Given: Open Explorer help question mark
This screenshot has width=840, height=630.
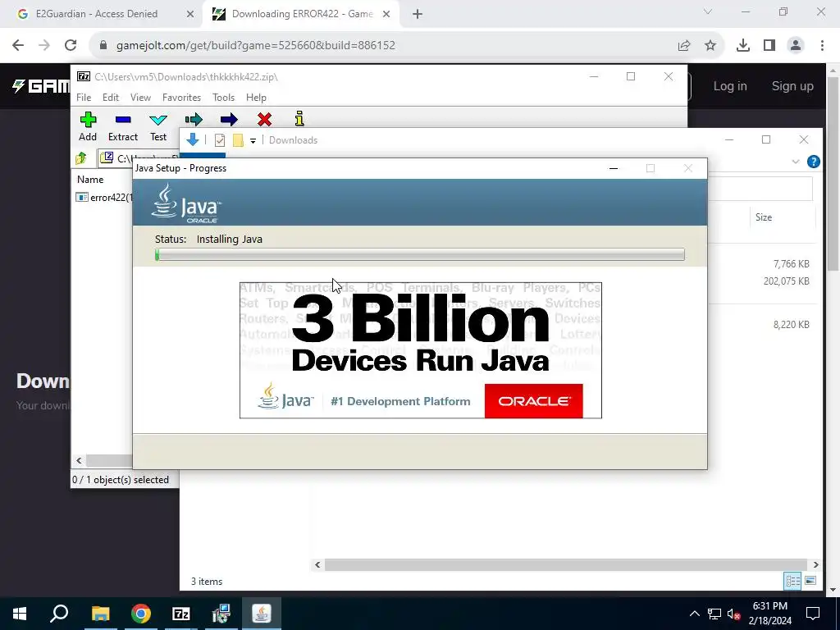Looking at the screenshot, I should pyautogui.click(x=813, y=162).
